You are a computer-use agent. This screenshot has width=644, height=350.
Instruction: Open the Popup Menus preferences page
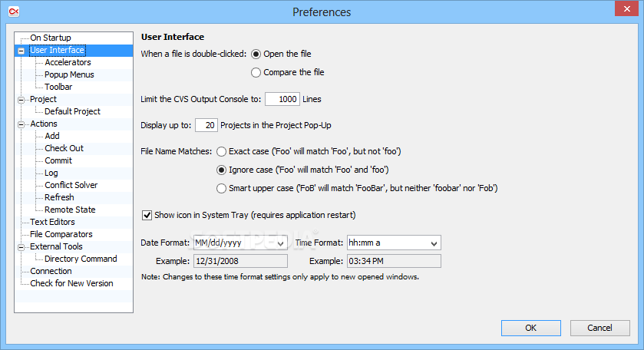(69, 74)
